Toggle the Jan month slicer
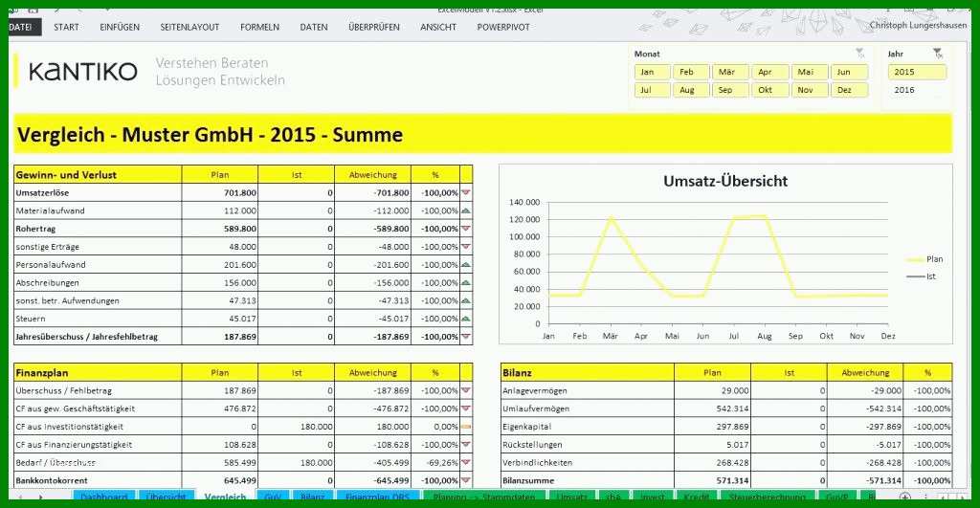The width and height of the screenshot is (980, 508). [x=653, y=72]
